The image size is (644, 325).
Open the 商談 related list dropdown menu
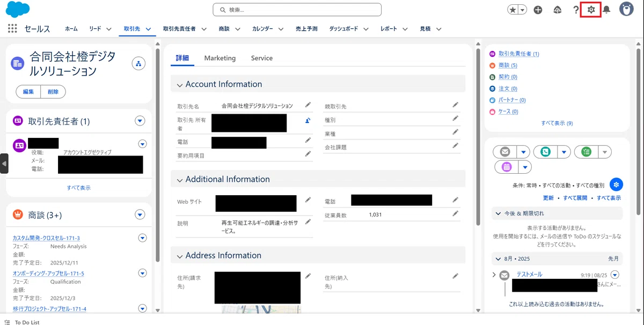point(140,215)
